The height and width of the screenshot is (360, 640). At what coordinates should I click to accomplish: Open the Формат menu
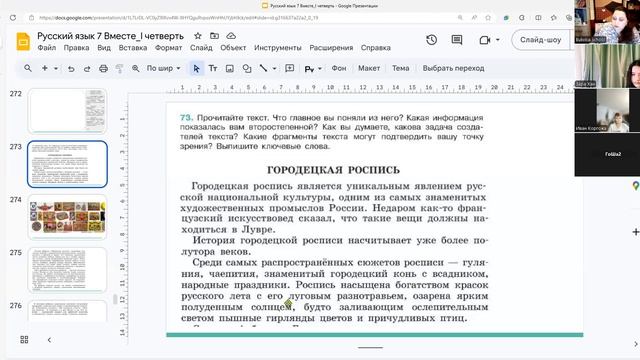(x=168, y=48)
